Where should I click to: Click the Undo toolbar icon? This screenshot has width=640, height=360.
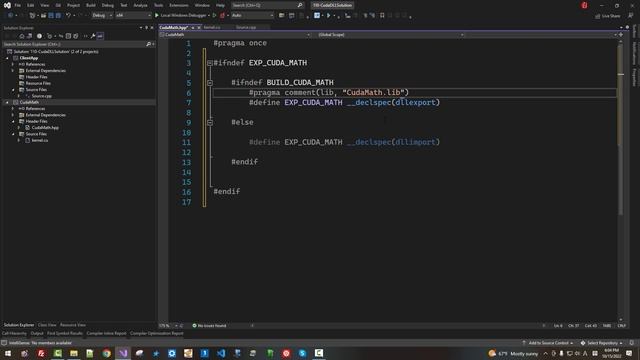(x=68, y=16)
